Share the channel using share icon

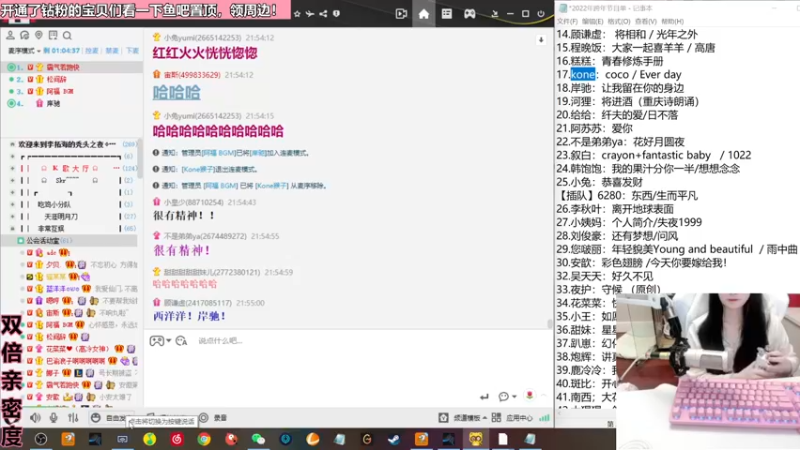(323, 14)
